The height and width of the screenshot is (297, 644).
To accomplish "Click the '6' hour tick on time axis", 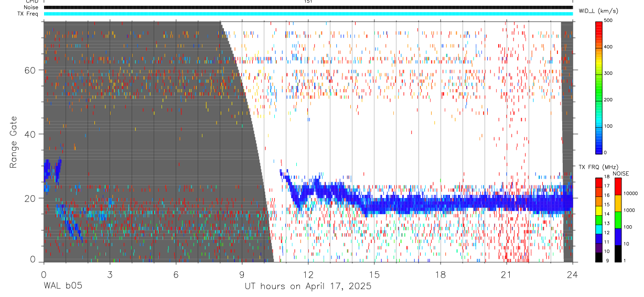I will pyautogui.click(x=176, y=274).
